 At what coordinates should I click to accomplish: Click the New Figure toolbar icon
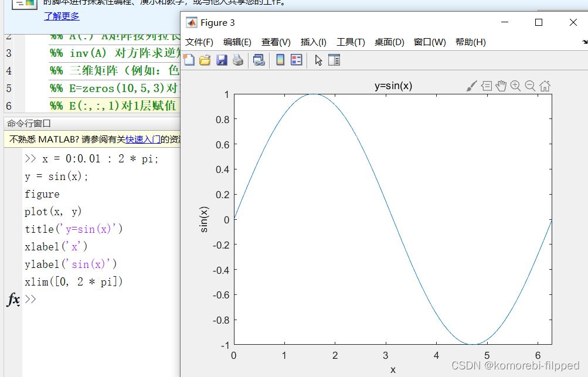click(189, 60)
